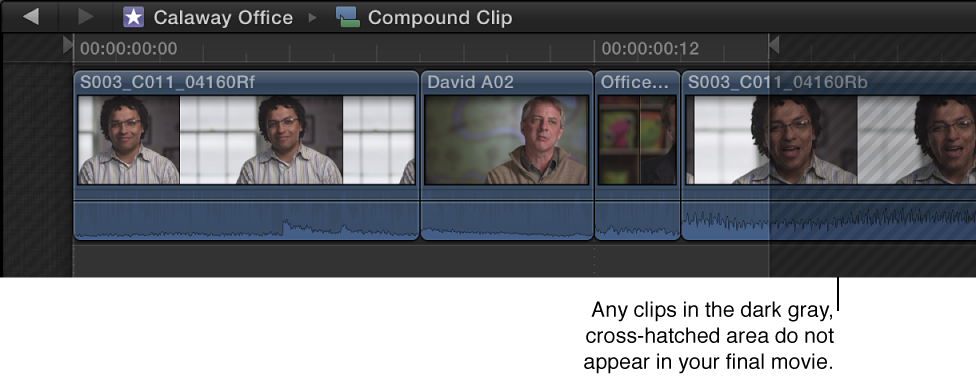Click the S003_C011_04160Rb clip thumbnail

click(x=830, y=140)
